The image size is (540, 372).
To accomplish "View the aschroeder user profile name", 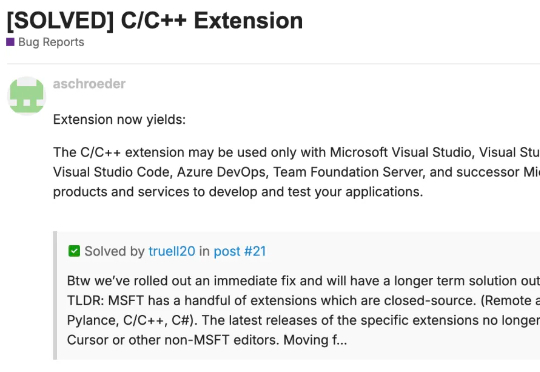I will pos(89,84).
